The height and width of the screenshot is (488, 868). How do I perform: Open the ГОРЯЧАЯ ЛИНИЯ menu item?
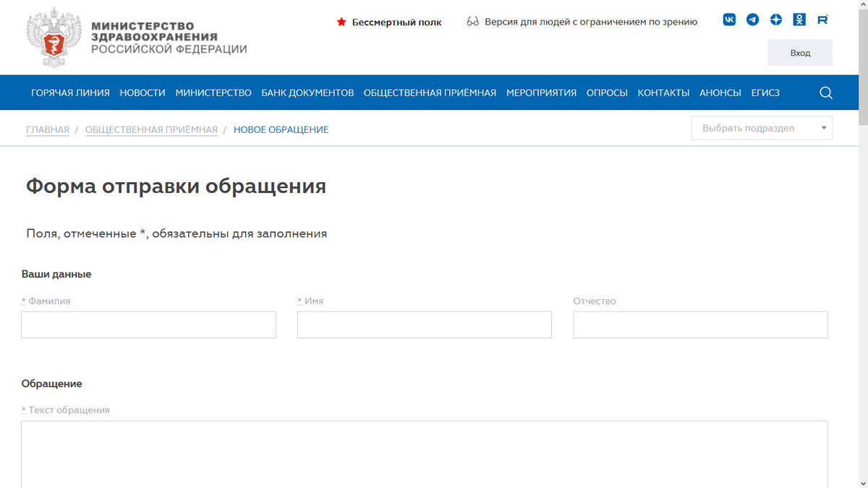click(69, 93)
